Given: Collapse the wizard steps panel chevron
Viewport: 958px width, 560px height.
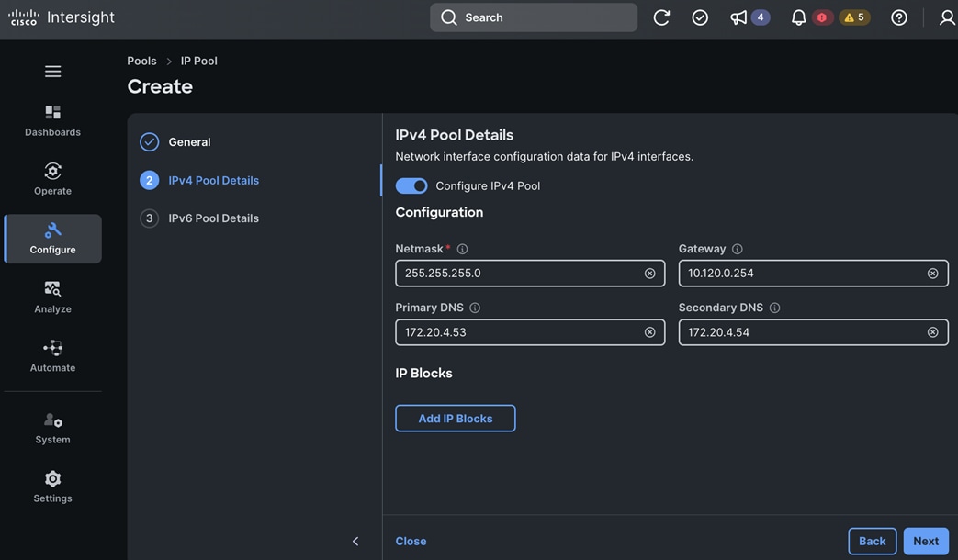Looking at the screenshot, I should click(355, 541).
